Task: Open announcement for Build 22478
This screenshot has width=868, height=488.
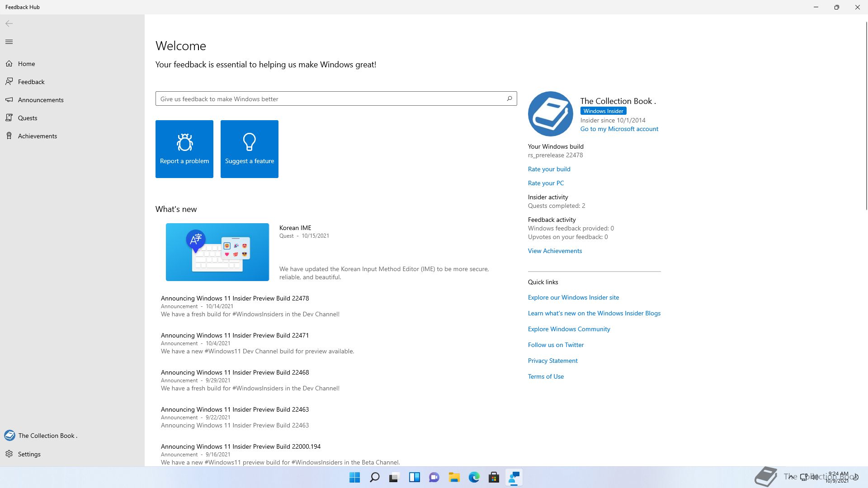Action: [235, 298]
